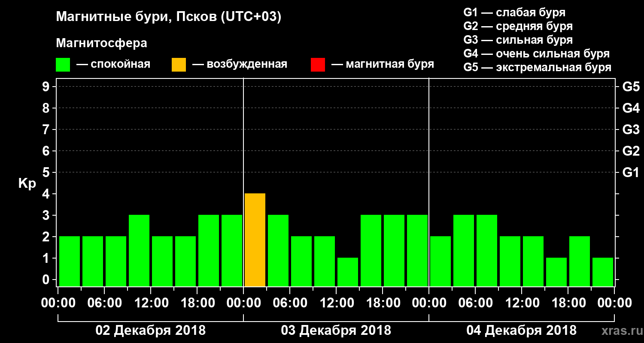Screen dimensions: 644x343
Task: Click the red 'магнитная буря' legend swatch
Action: click(318, 65)
